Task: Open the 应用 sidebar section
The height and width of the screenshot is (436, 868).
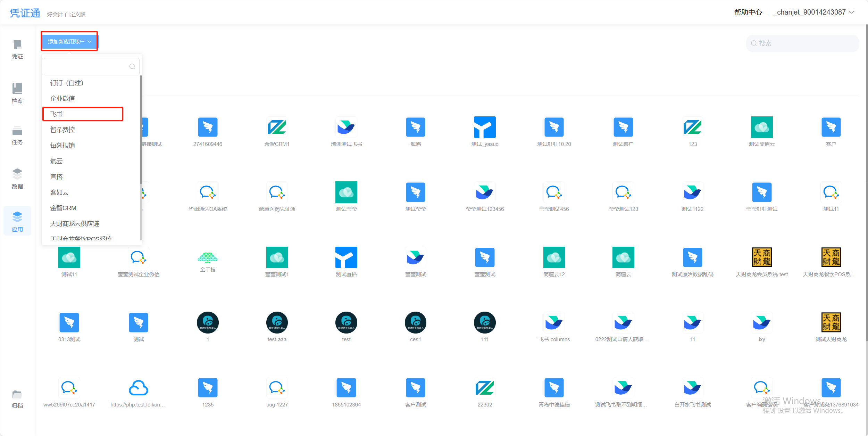Action: [17, 221]
